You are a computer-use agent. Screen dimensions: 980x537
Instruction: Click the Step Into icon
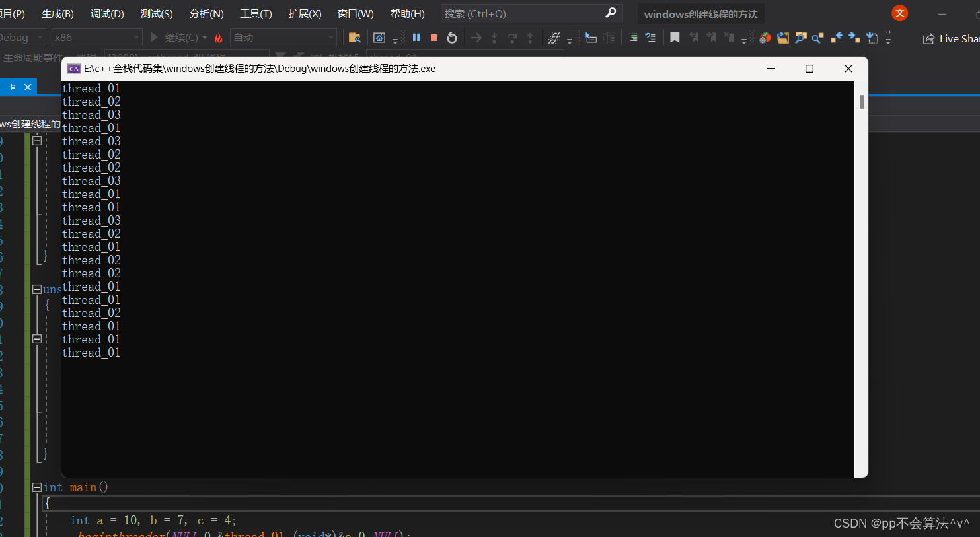tap(494, 38)
